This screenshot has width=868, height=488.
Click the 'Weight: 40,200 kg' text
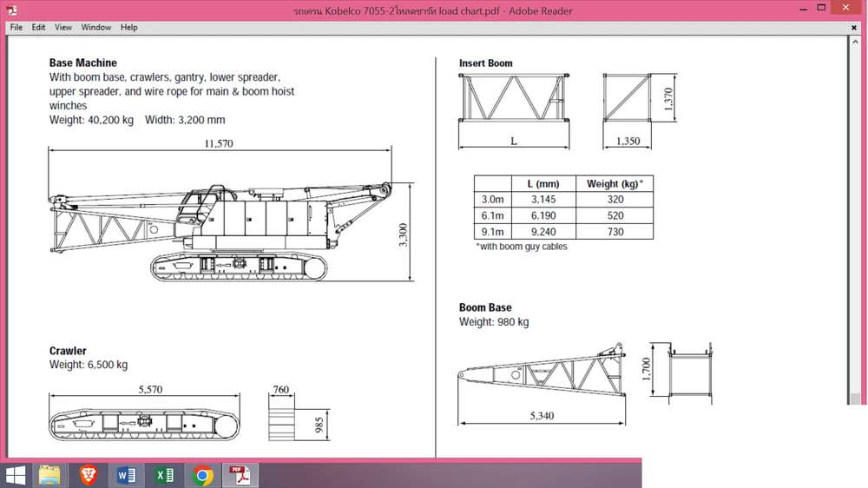91,120
